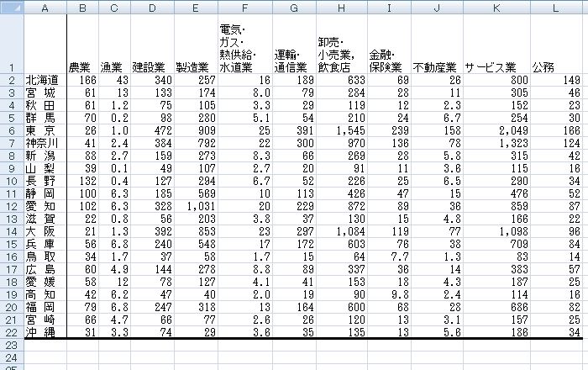The height and width of the screenshot is (370, 588).
Task: Click Aichi's manufacturing value 1,031
Action: (196, 206)
